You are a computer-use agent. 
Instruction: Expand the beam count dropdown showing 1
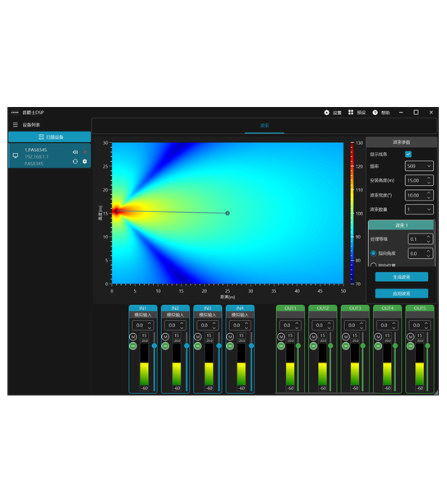(419, 210)
